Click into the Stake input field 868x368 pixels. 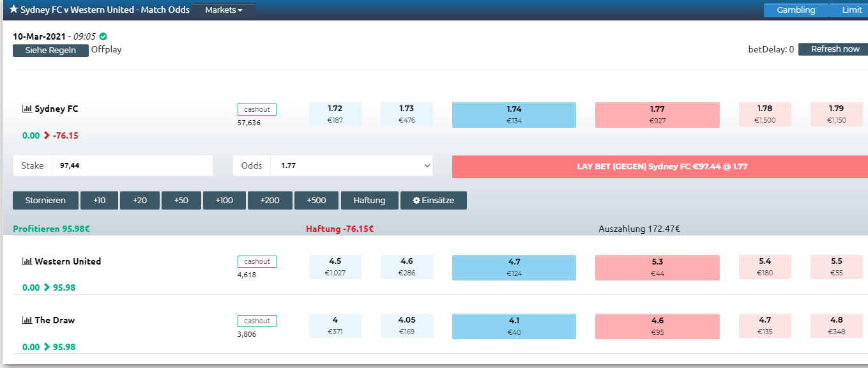[x=132, y=165]
